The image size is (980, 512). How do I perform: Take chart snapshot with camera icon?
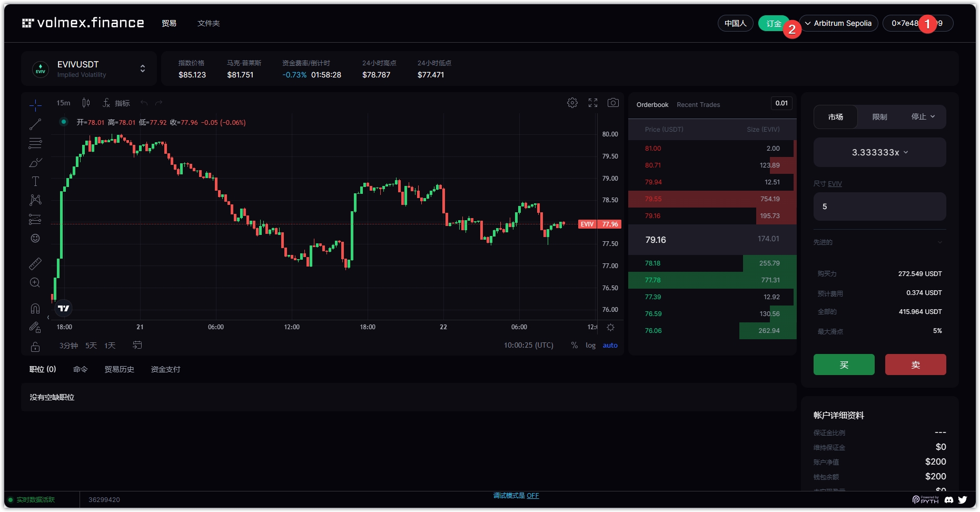613,103
